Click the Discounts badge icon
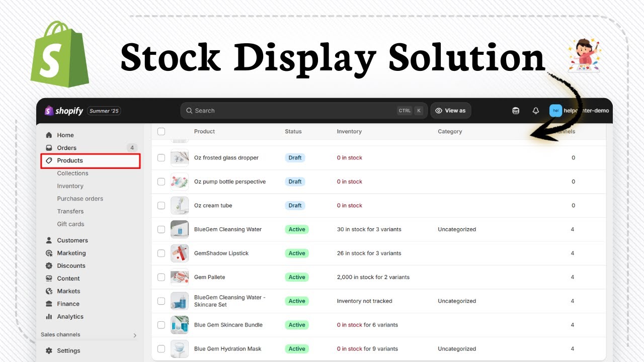644x362 pixels. tap(49, 266)
